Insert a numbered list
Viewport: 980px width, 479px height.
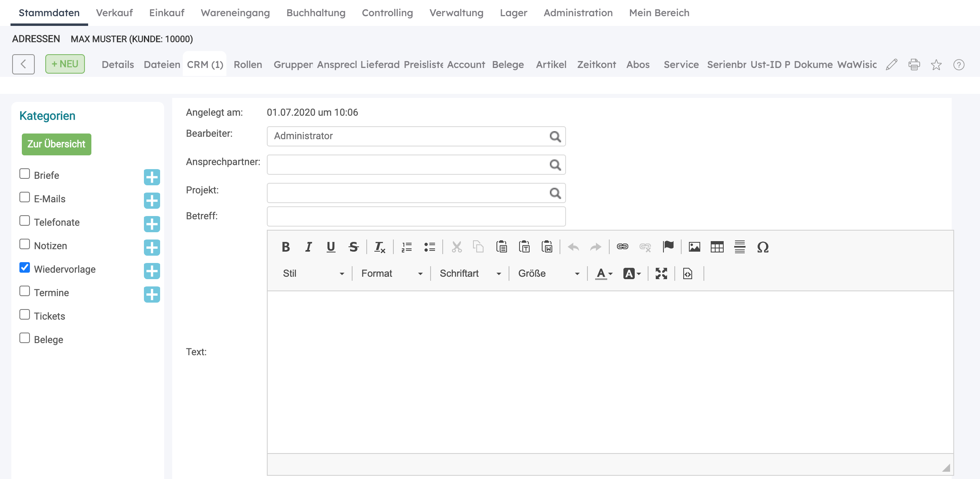(x=407, y=247)
